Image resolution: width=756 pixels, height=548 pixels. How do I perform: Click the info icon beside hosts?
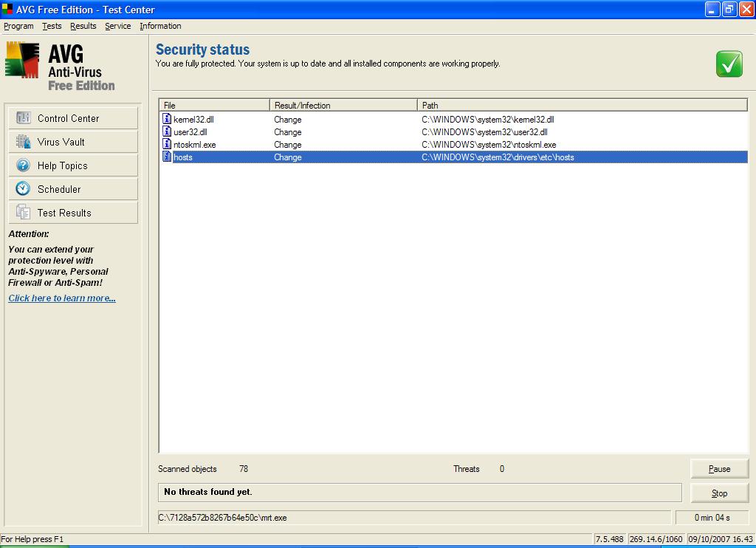167,157
